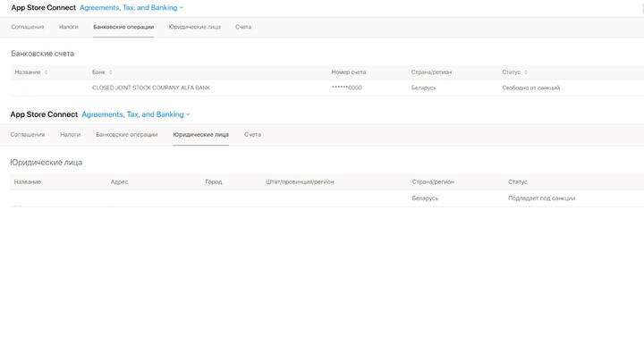Click Подпадает под санкции status cell

pos(541,198)
